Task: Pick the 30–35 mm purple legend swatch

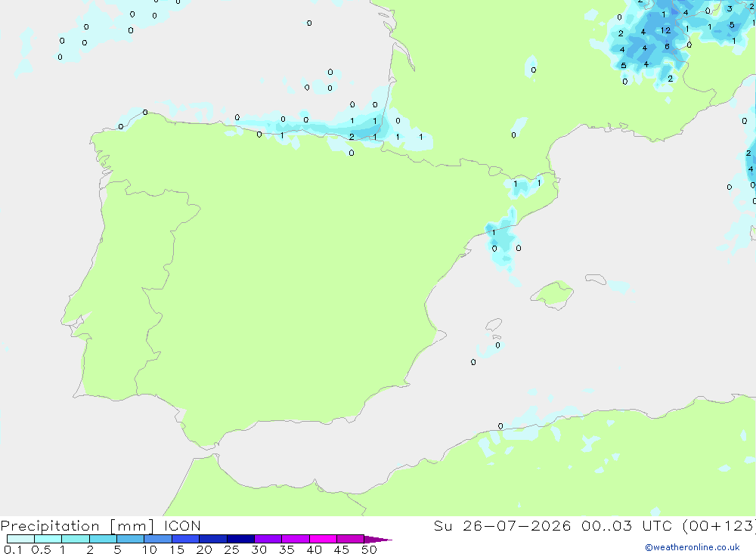Action: [268, 539]
